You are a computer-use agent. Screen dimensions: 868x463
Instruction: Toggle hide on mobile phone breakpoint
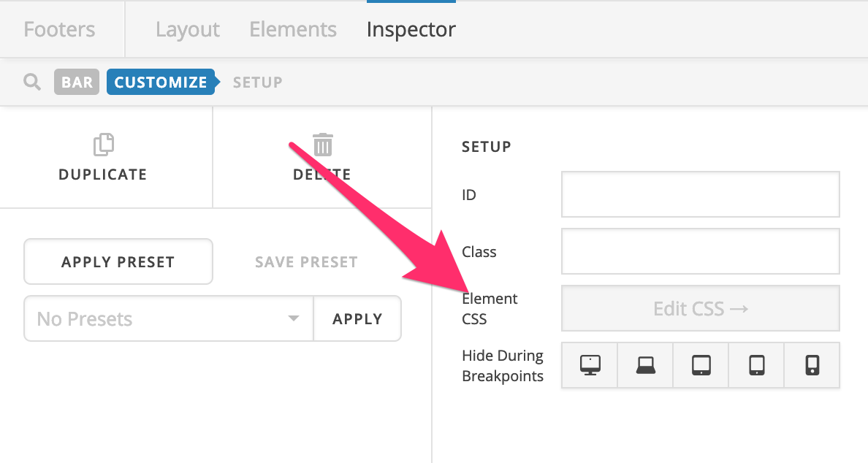point(812,365)
